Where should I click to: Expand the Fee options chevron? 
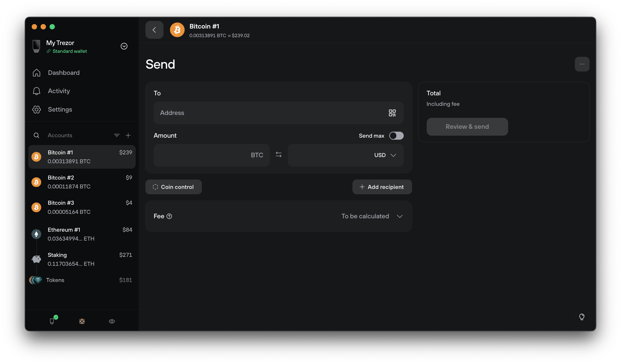pyautogui.click(x=400, y=216)
